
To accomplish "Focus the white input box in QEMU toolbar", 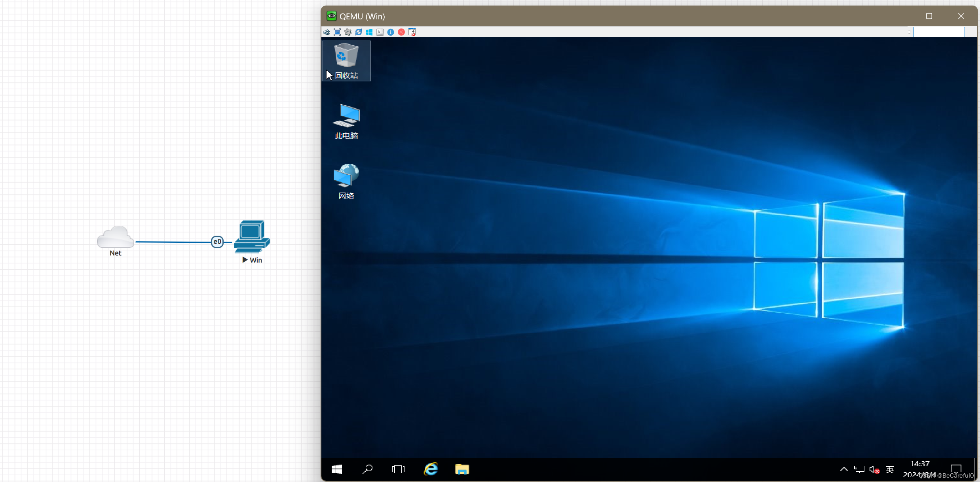I will click(x=939, y=32).
